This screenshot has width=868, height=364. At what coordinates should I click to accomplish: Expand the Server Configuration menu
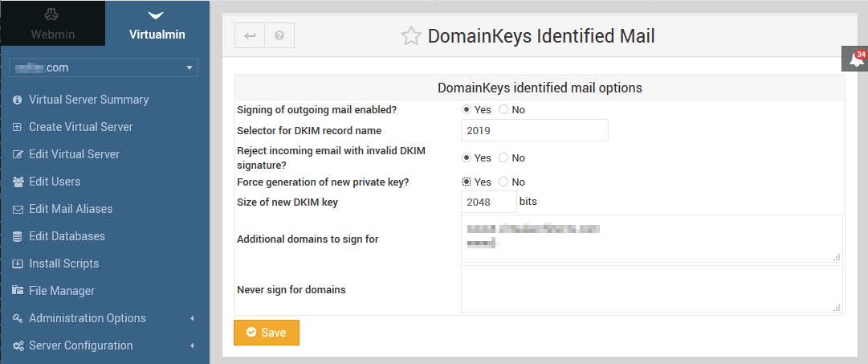pos(104,346)
